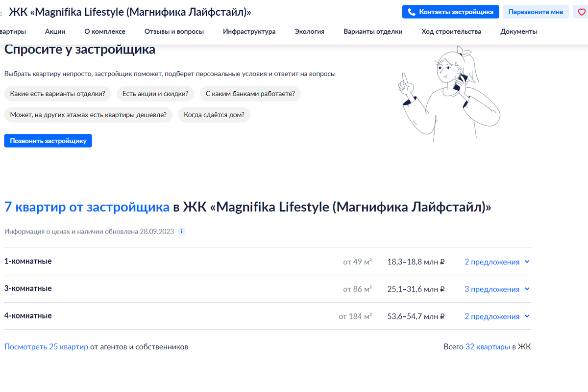Open the Акции section
Image resolution: width=588 pixels, height=392 pixels.
click(55, 31)
